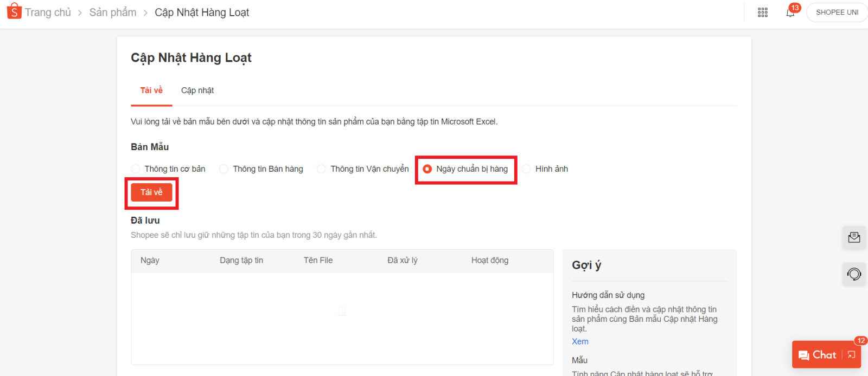Viewport: 868px width, 376px height.
Task: Click the inbox envelope icon on right sidebar
Action: tap(854, 237)
